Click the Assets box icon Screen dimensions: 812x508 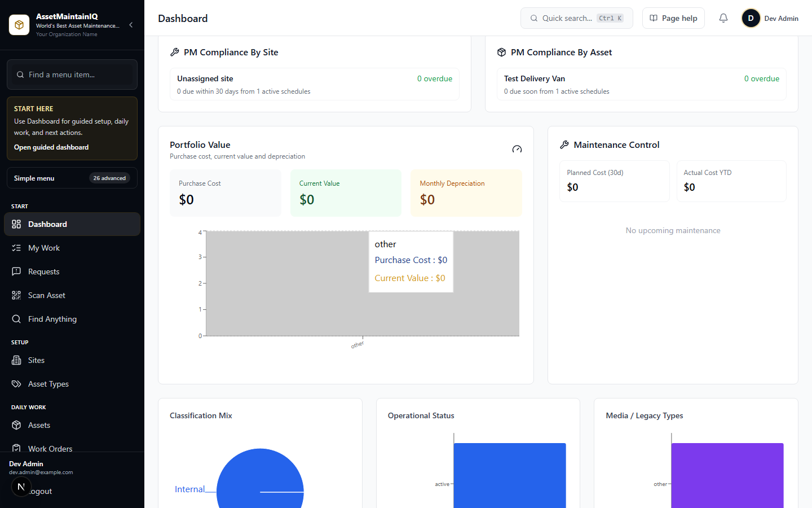coord(16,425)
